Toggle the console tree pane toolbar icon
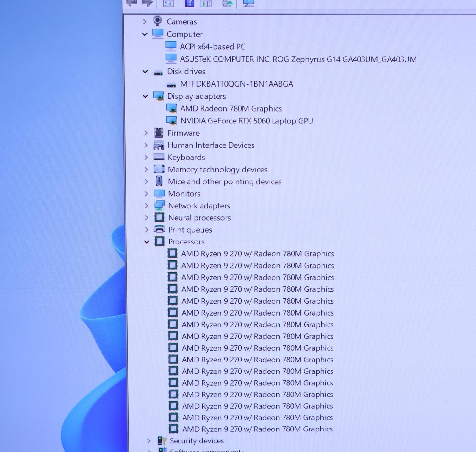The width and height of the screenshot is (476, 452). (x=169, y=3)
